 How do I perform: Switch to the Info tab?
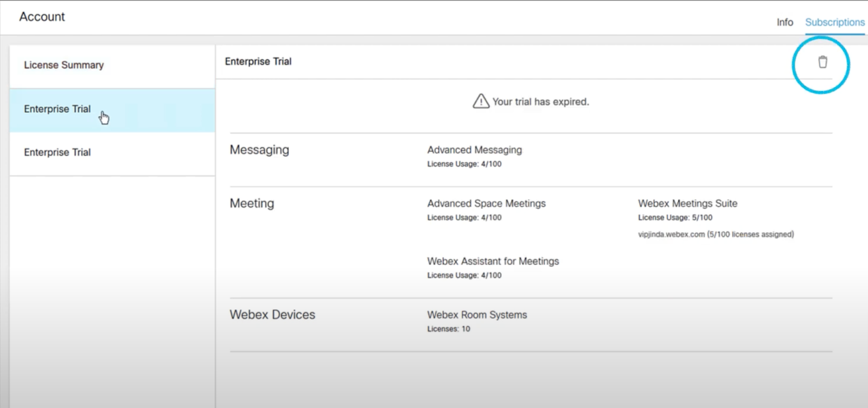784,22
